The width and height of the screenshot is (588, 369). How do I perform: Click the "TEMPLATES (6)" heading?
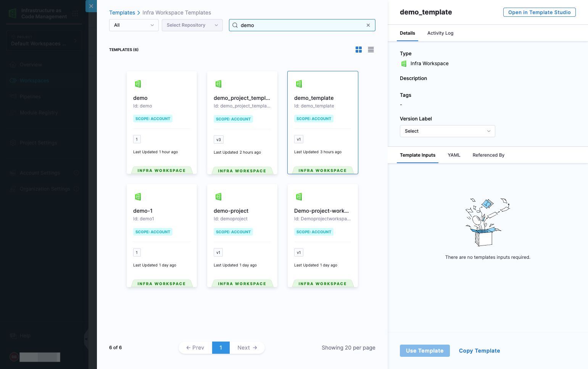(x=124, y=50)
